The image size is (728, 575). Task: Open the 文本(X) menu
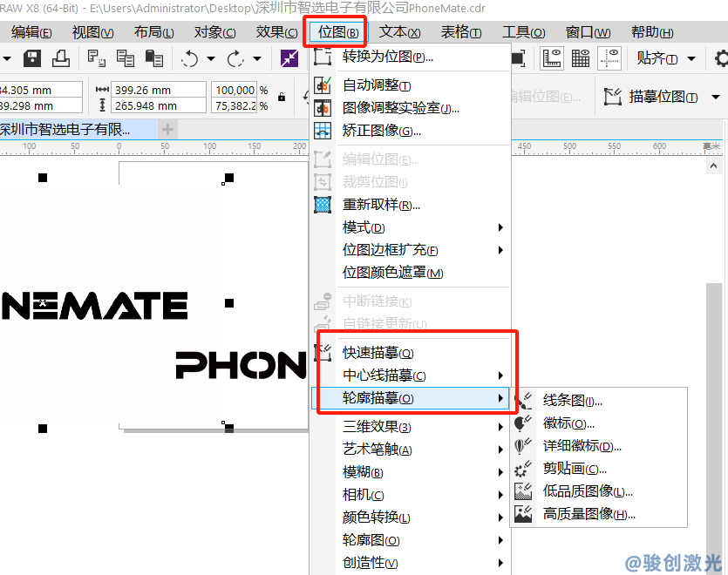click(400, 32)
